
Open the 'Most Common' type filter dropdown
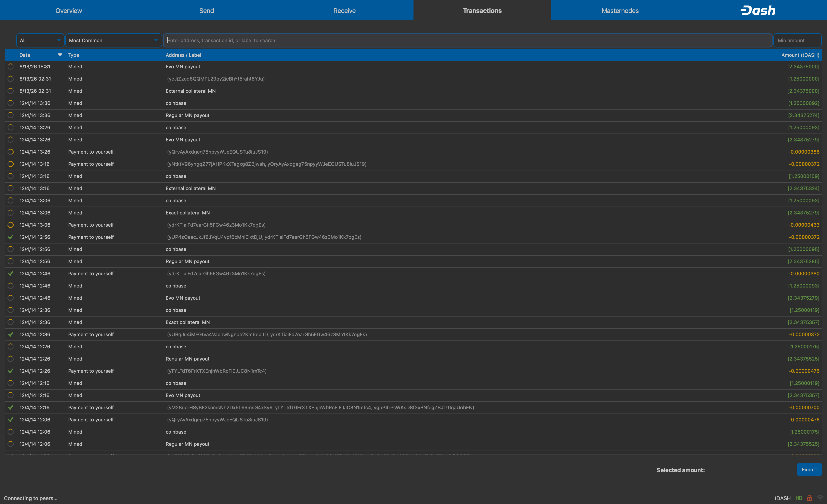click(x=114, y=40)
